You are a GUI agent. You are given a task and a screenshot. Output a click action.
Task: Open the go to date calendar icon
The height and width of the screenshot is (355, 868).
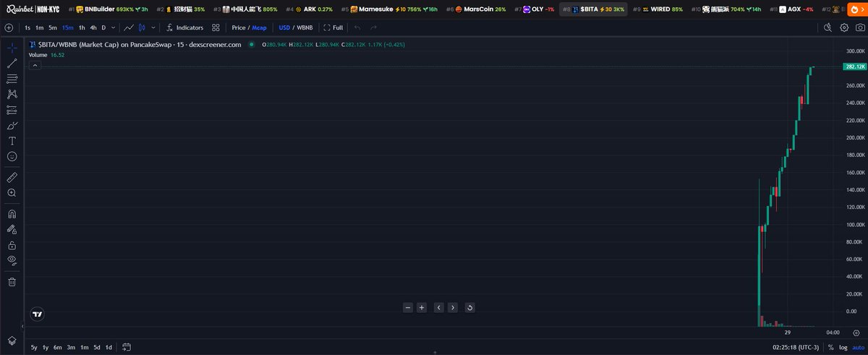pyautogui.click(x=127, y=347)
